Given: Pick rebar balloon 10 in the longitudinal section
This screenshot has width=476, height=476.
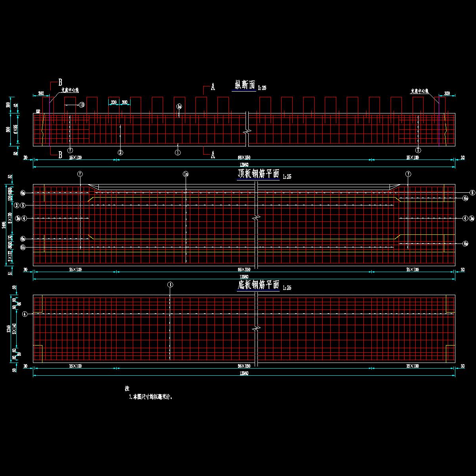Looking at the screenshot, I should click(x=82, y=105).
